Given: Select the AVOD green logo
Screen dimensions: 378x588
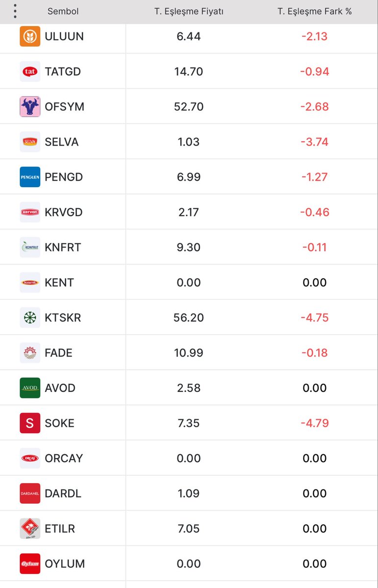Looking at the screenshot, I should (30, 388).
